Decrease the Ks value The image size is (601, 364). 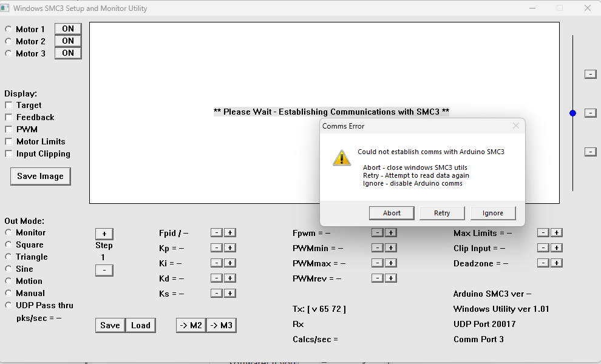(217, 293)
